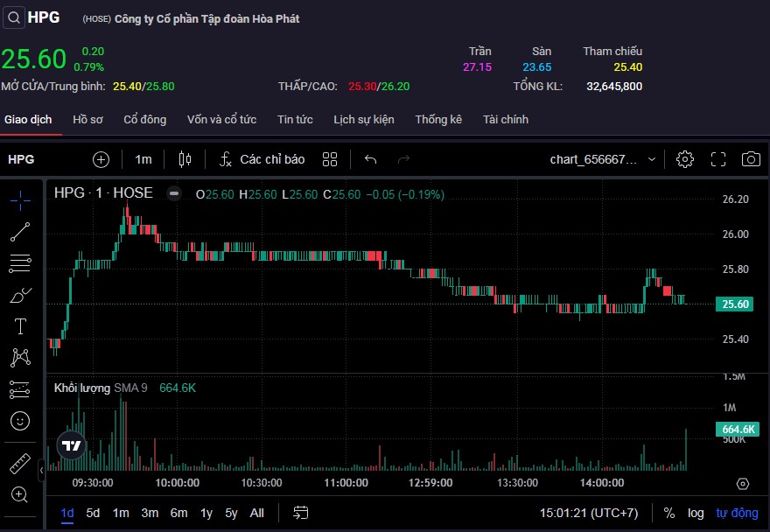This screenshot has width=770, height=532.
Task: Redo the chart action
Action: 403,159
